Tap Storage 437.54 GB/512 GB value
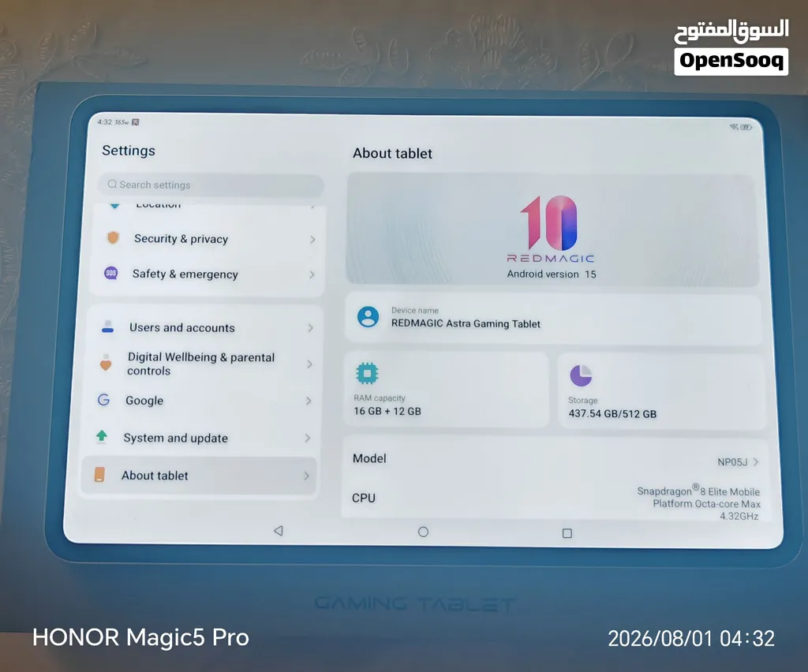The height and width of the screenshot is (672, 808). 612,413
